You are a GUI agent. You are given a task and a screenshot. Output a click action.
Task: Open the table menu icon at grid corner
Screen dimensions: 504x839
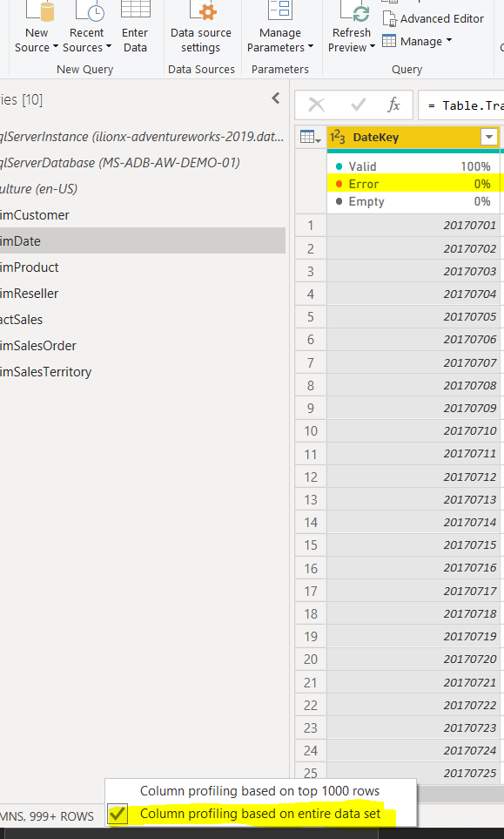tap(311, 137)
